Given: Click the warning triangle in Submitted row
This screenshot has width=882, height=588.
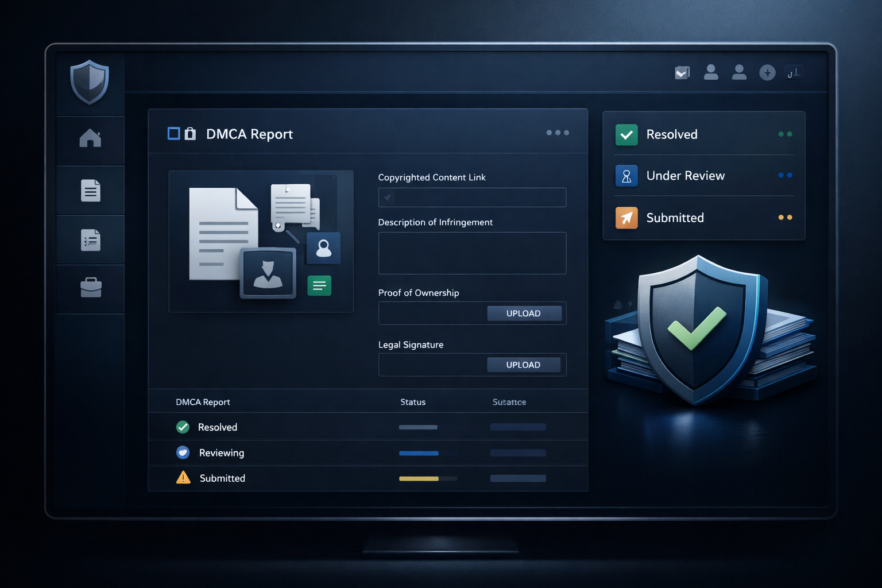Looking at the screenshot, I should click(x=183, y=478).
